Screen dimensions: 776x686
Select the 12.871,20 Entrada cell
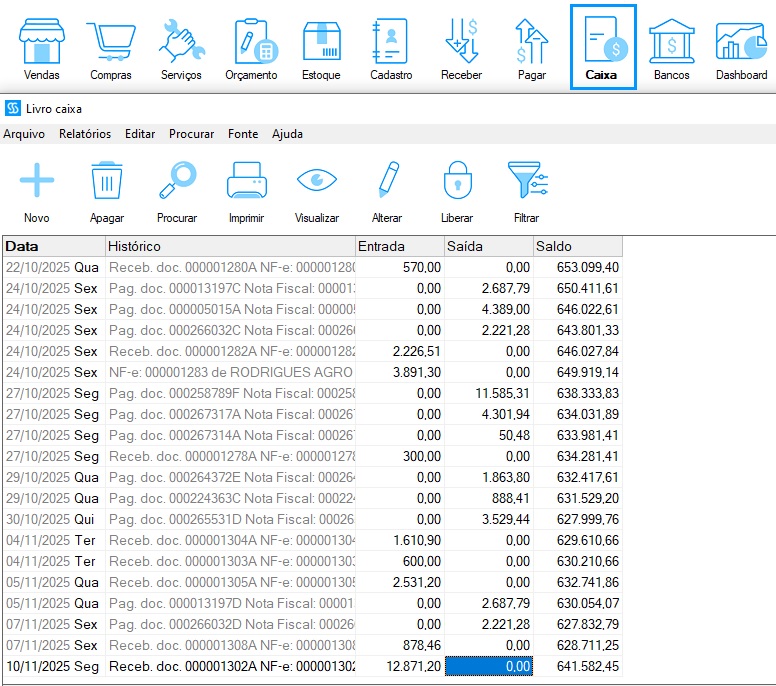[x=400, y=667]
